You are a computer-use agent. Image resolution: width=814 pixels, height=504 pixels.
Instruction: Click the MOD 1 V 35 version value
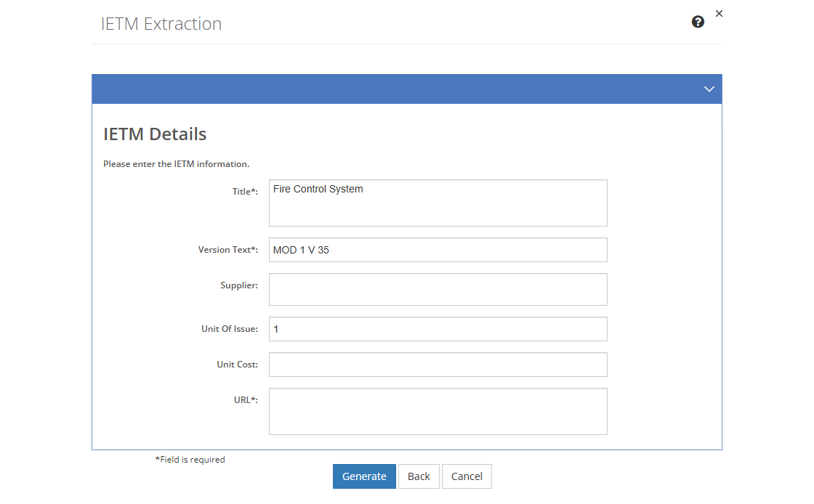pos(299,250)
